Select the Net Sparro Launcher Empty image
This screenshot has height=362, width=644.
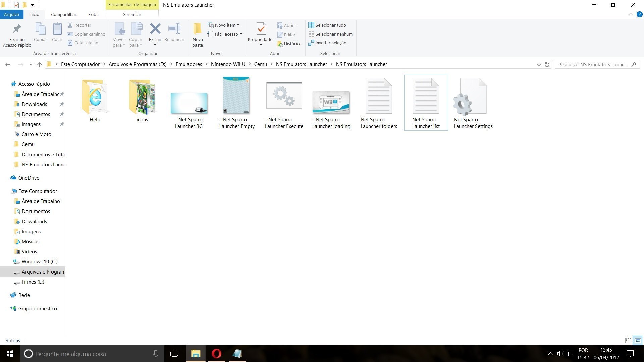237,103
